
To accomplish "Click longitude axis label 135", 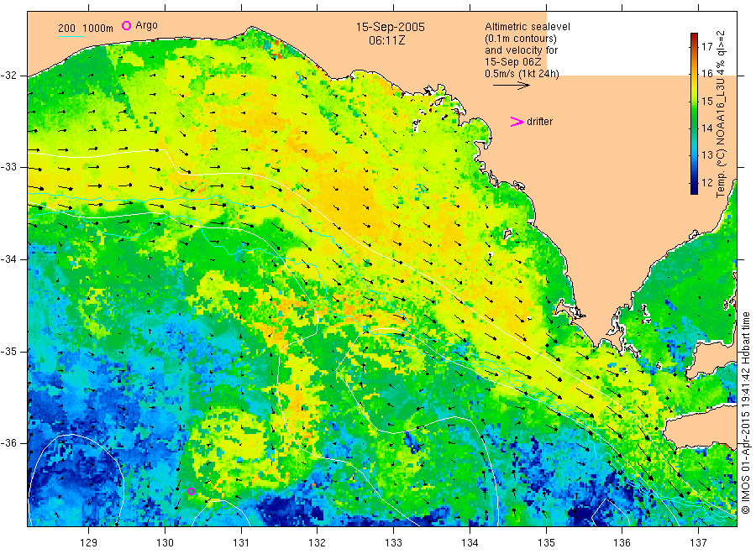I will [x=546, y=543].
